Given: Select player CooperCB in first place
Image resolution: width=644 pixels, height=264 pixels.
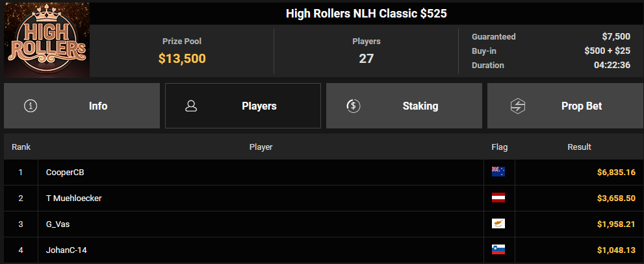Looking at the screenshot, I should coord(65,172).
